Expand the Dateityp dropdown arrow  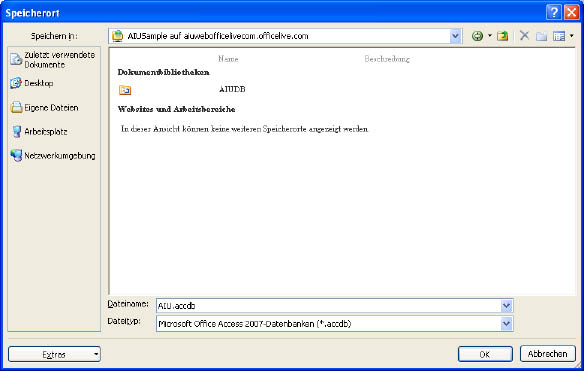506,324
